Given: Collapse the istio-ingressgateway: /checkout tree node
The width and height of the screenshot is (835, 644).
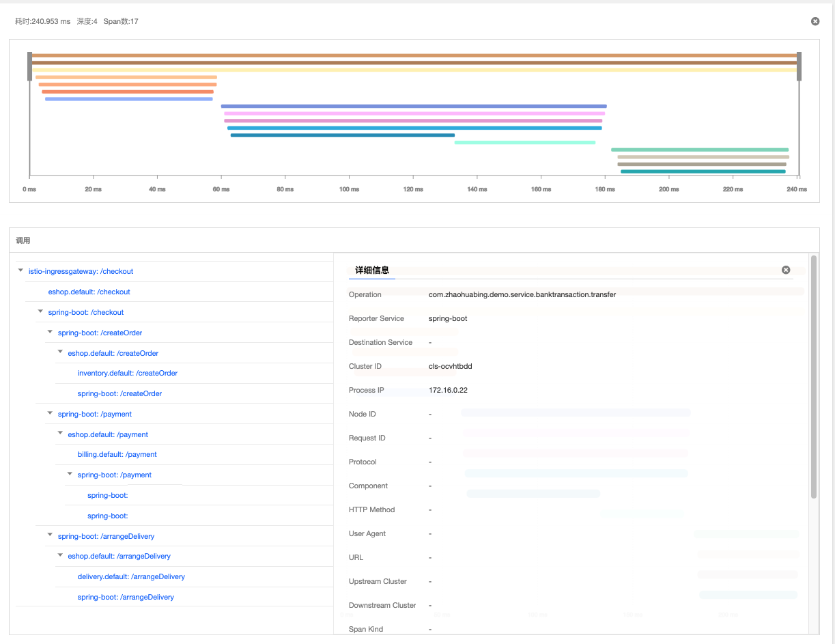Looking at the screenshot, I should coord(20,271).
